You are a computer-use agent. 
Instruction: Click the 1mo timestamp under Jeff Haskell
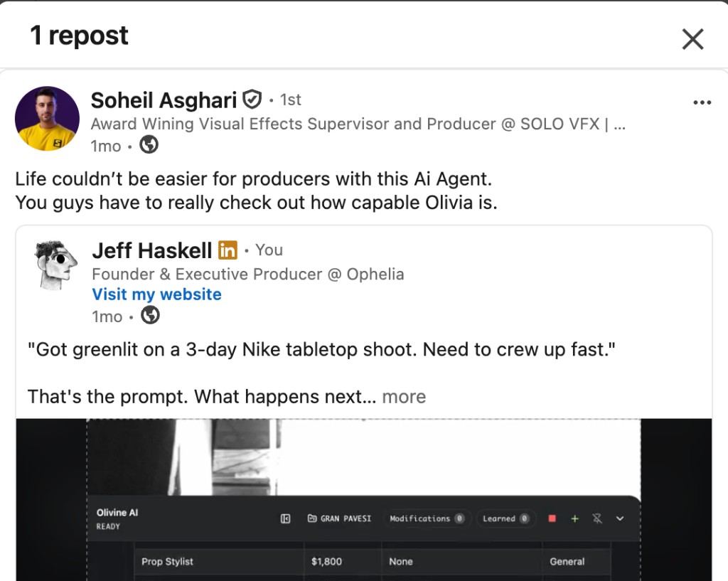click(107, 316)
